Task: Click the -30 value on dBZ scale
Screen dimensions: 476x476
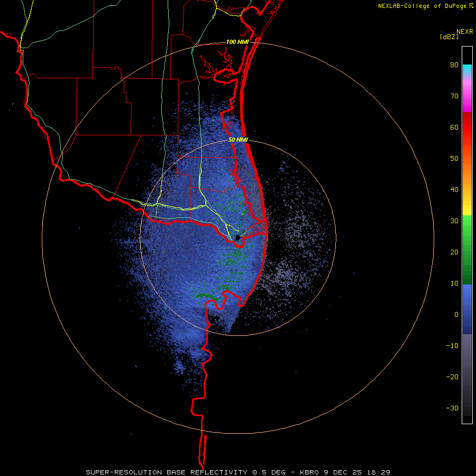Action: coord(452,408)
